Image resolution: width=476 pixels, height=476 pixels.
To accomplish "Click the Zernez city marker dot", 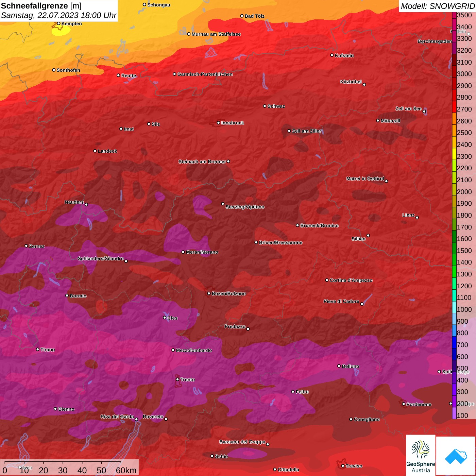I will click(x=27, y=246).
